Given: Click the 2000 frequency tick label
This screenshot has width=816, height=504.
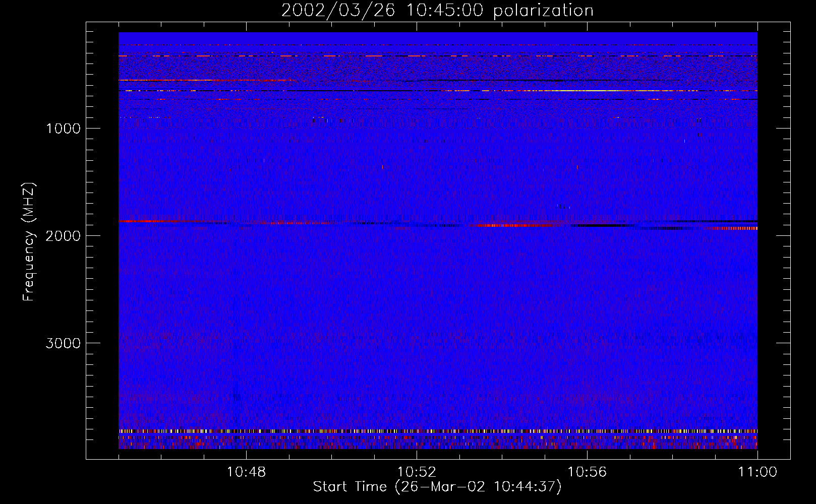Looking at the screenshot, I should [63, 236].
